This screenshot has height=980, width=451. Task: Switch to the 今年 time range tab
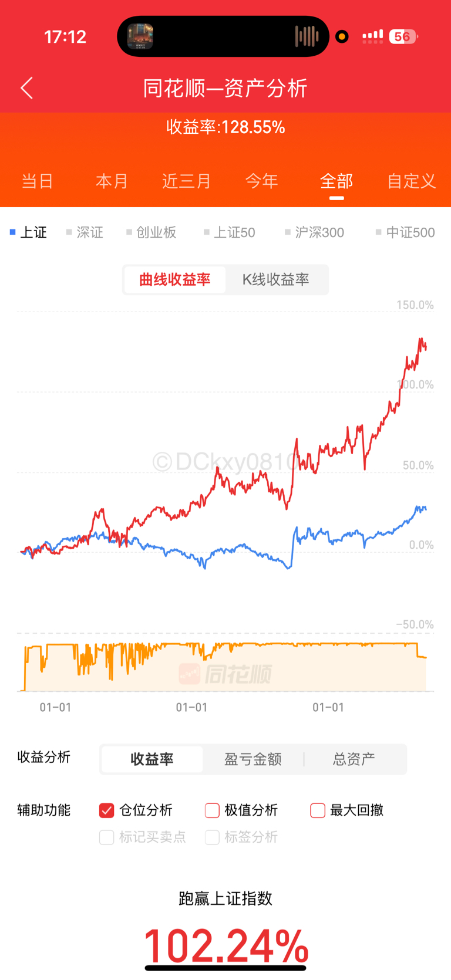262,181
